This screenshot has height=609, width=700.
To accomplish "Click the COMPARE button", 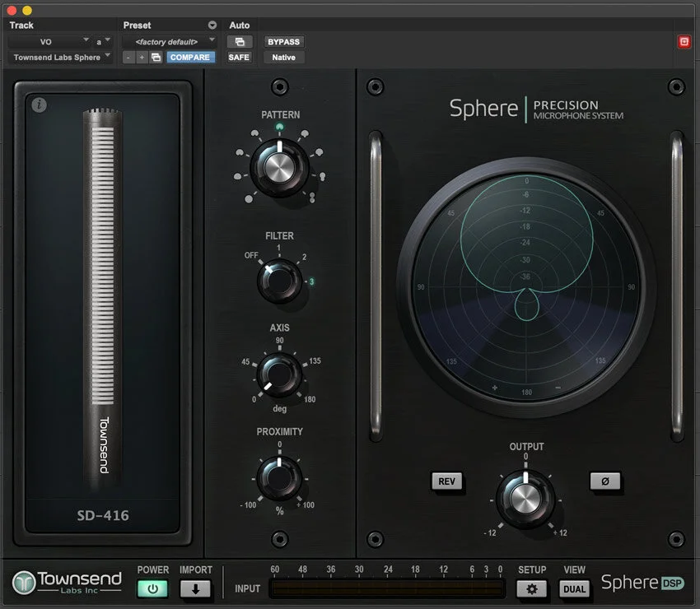I will [x=190, y=57].
